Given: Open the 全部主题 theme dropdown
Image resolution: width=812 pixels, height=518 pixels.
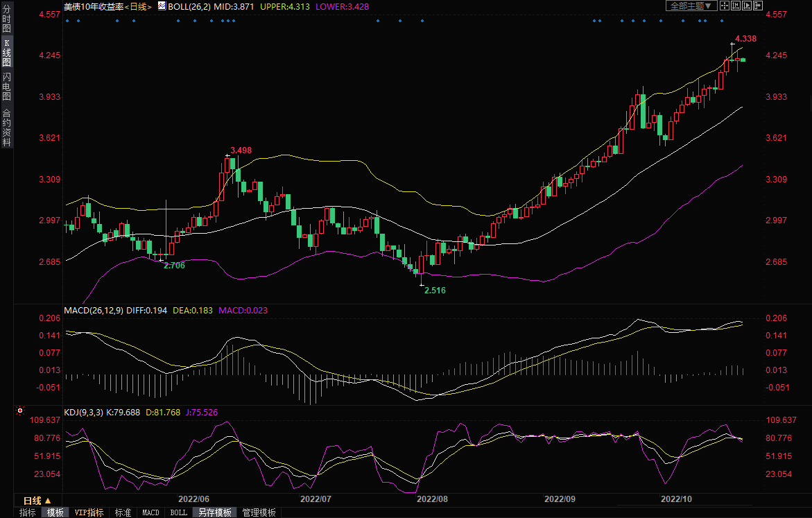Looking at the screenshot, I should point(691,6).
